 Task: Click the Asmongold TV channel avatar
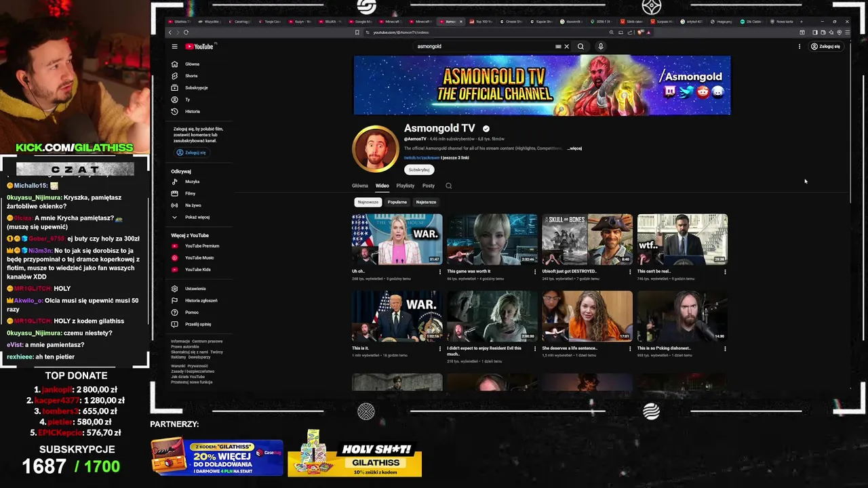pyautogui.click(x=375, y=148)
